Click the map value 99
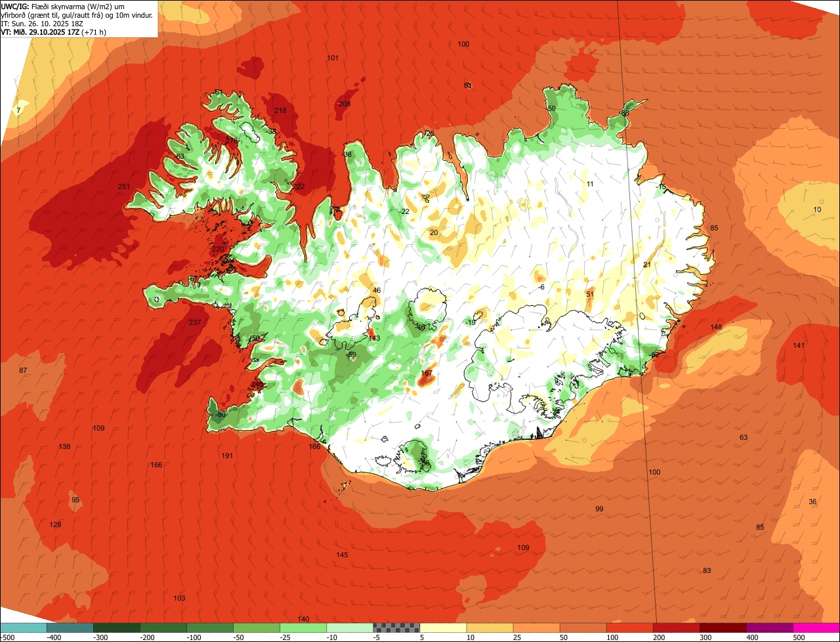 (x=599, y=509)
